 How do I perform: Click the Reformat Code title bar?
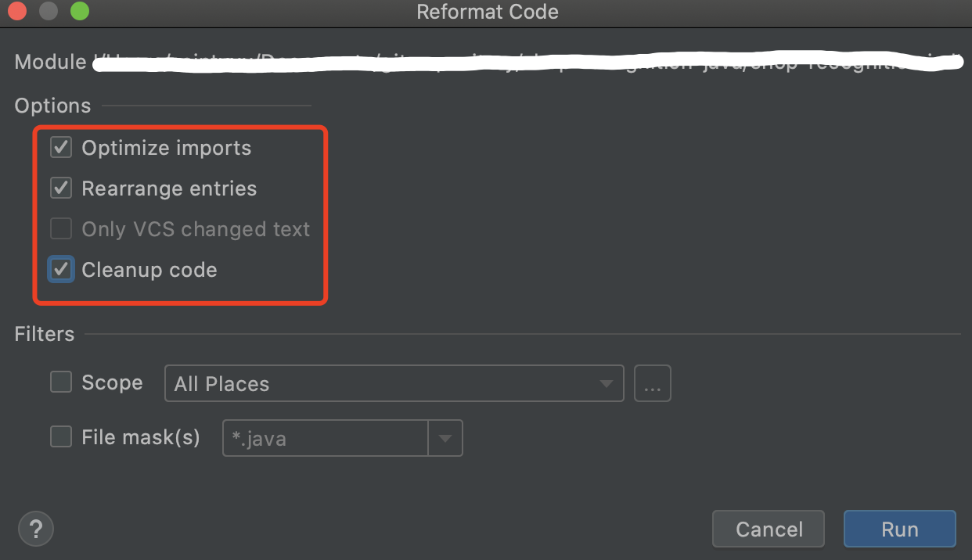point(488,12)
